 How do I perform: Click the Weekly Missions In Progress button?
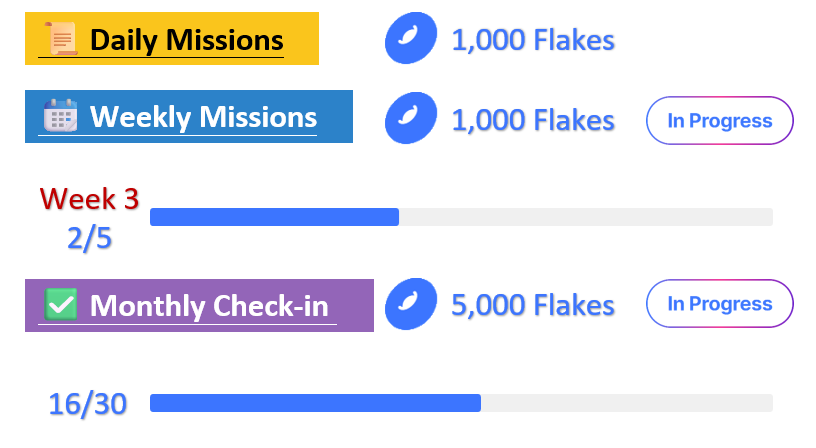click(720, 121)
